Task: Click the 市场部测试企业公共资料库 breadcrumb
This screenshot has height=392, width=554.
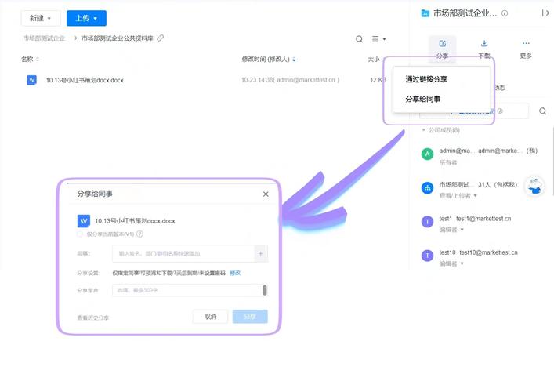Action: (x=118, y=38)
